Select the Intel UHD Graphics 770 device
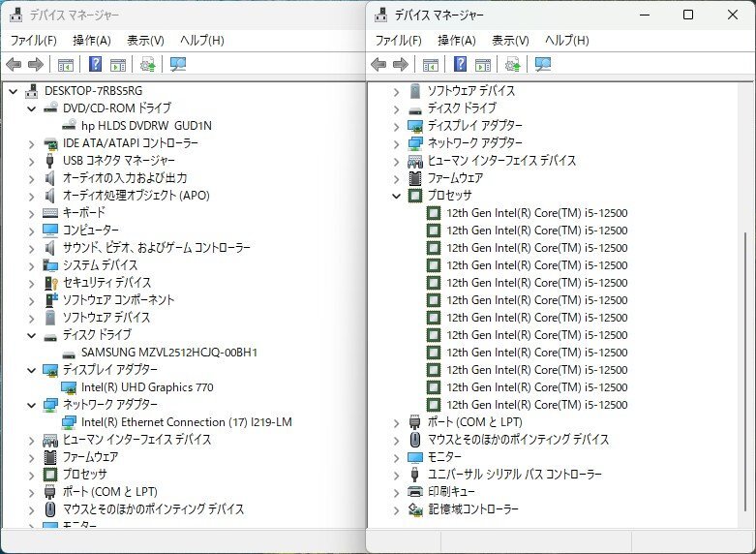 click(x=147, y=387)
